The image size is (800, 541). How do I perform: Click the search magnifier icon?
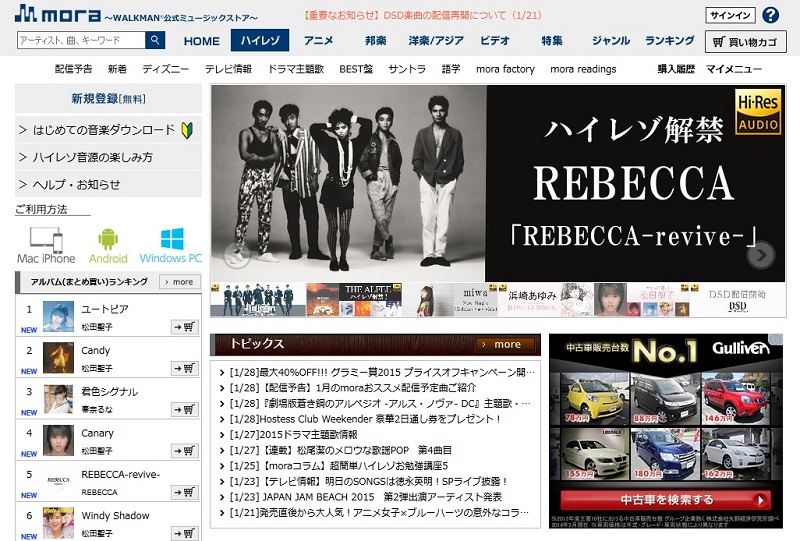tap(155, 40)
